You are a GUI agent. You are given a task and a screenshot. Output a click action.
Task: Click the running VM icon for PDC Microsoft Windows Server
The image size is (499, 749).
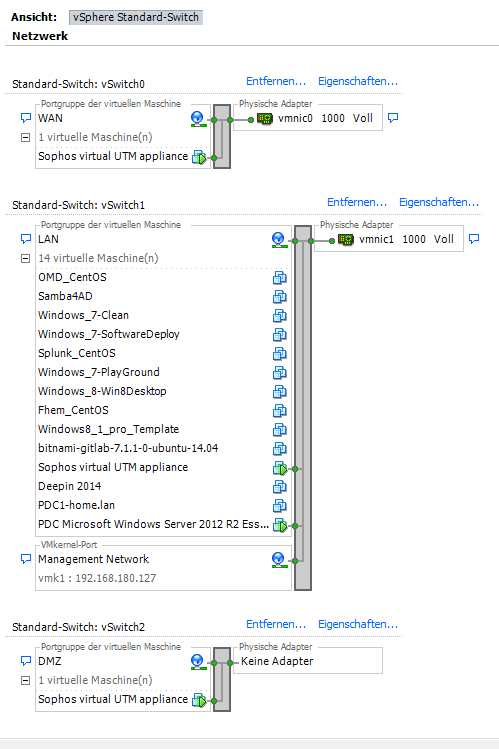(x=280, y=525)
